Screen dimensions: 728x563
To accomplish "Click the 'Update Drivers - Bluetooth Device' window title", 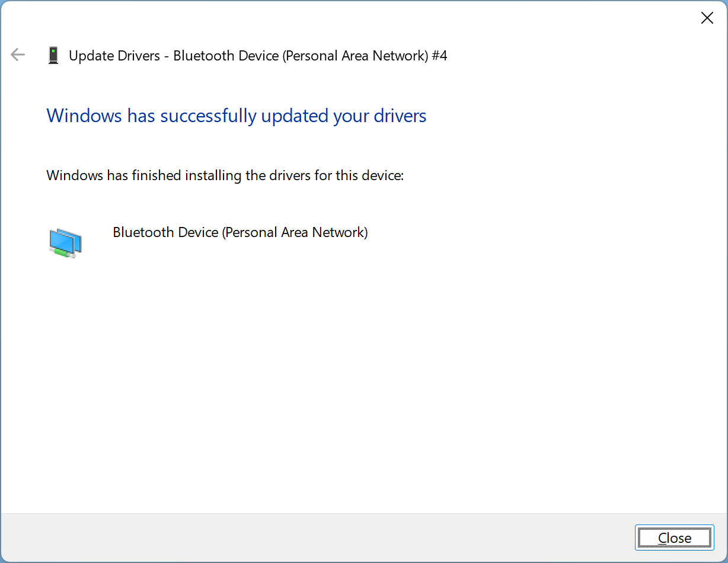I will point(258,56).
